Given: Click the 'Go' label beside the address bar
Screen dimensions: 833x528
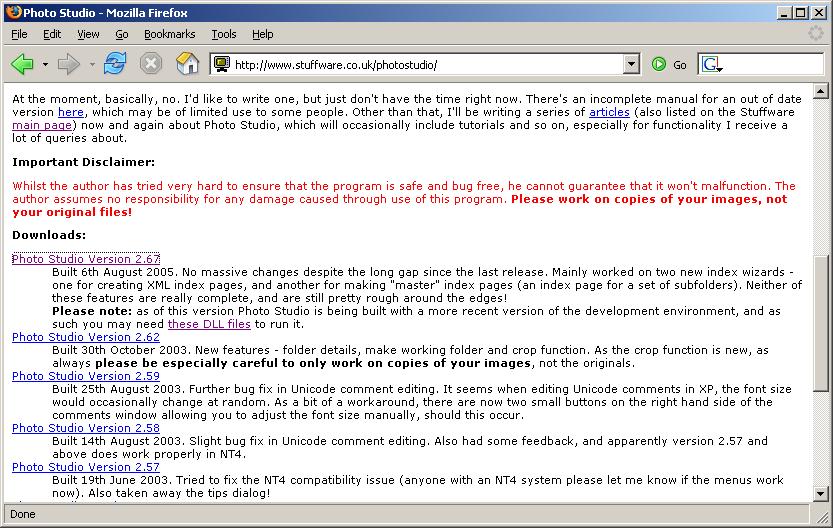Looking at the screenshot, I should pos(679,65).
